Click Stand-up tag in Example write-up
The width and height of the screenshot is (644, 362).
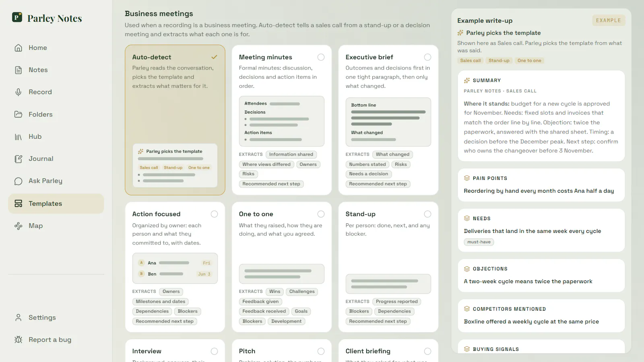[499, 61]
